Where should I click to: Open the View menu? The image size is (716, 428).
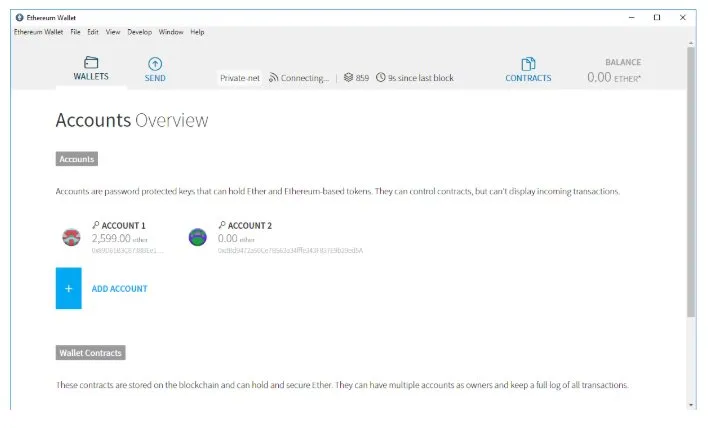113,32
